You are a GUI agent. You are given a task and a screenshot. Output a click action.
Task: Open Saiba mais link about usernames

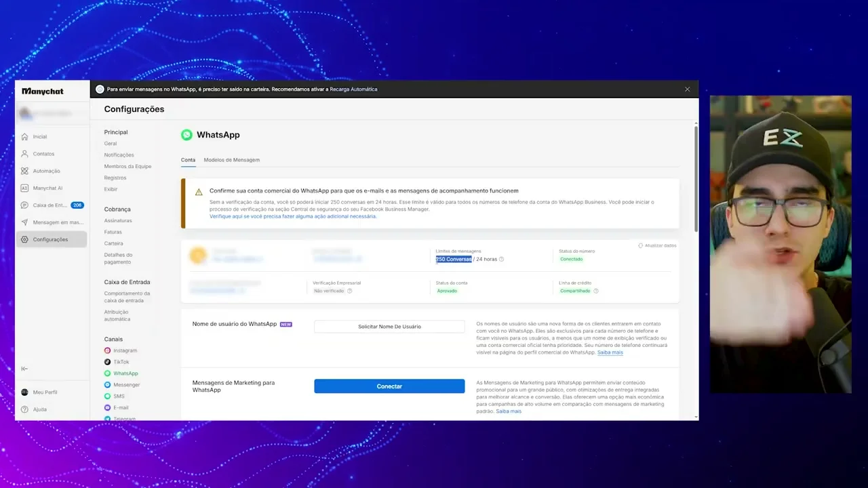point(610,352)
